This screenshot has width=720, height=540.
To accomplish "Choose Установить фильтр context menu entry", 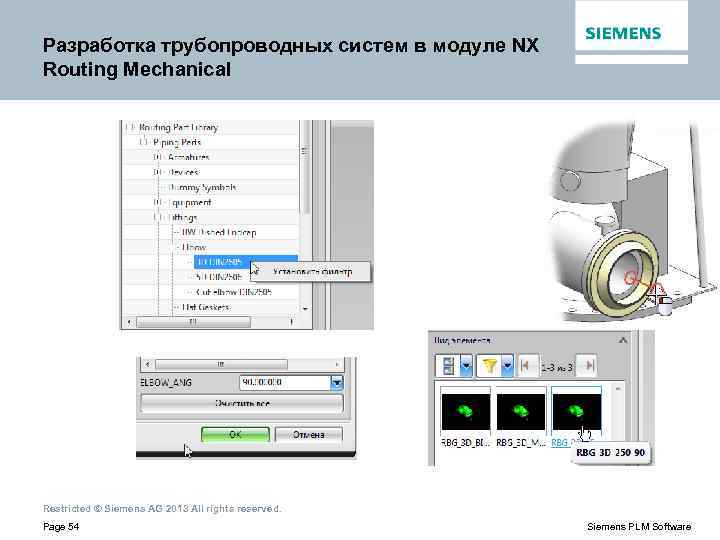I will (x=312, y=272).
